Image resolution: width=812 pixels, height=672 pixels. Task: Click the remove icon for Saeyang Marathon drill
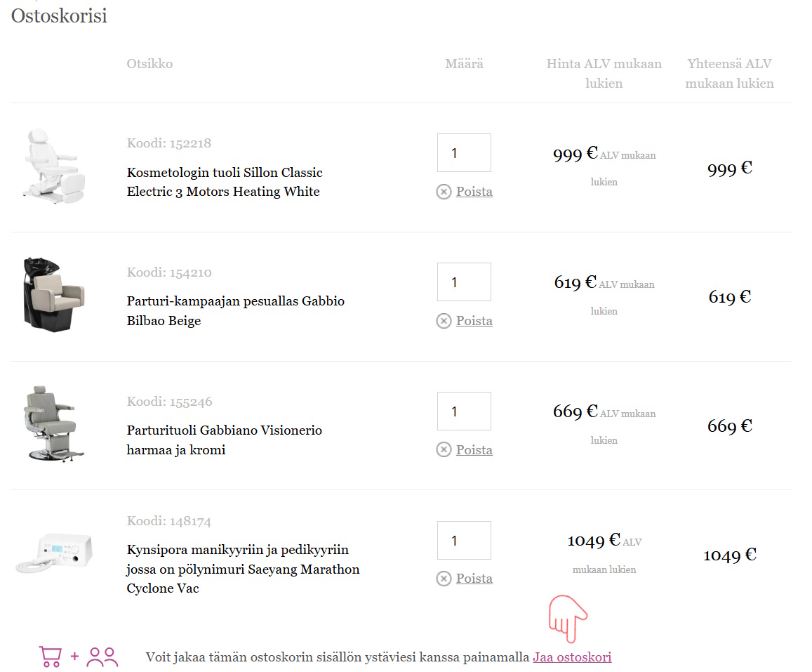pyautogui.click(x=444, y=579)
